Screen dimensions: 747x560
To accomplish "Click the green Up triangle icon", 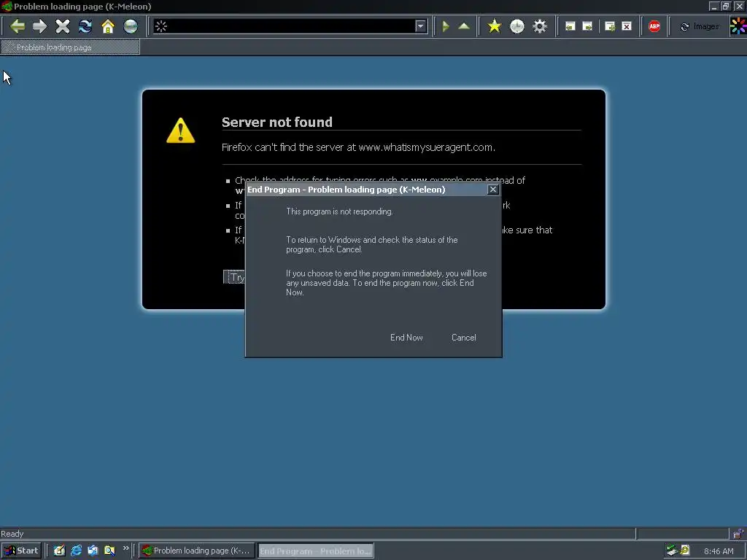I will click(x=464, y=26).
